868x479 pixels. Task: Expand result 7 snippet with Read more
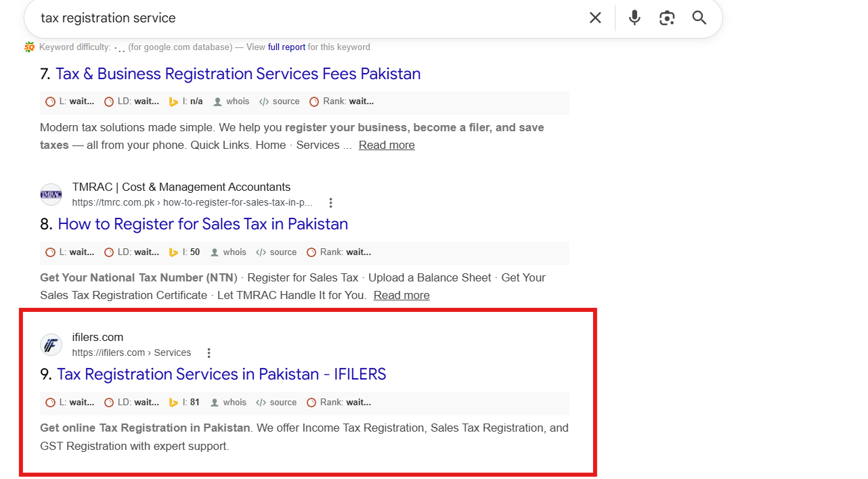(x=387, y=145)
